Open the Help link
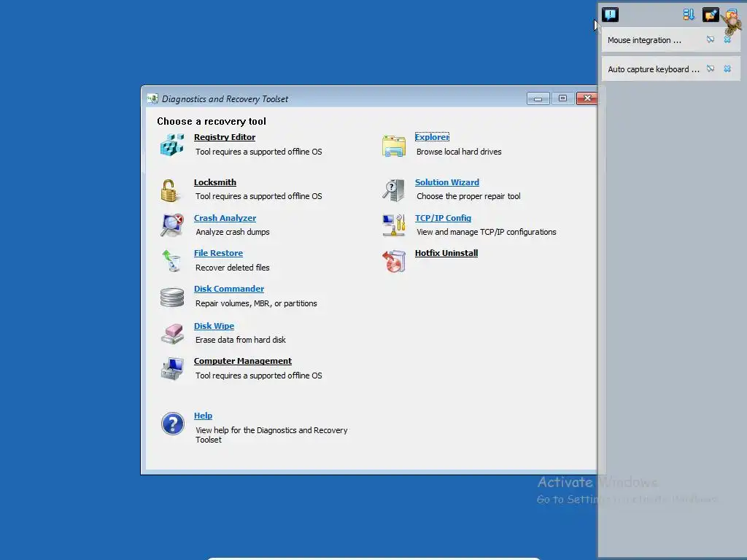The image size is (747, 560). (203, 416)
